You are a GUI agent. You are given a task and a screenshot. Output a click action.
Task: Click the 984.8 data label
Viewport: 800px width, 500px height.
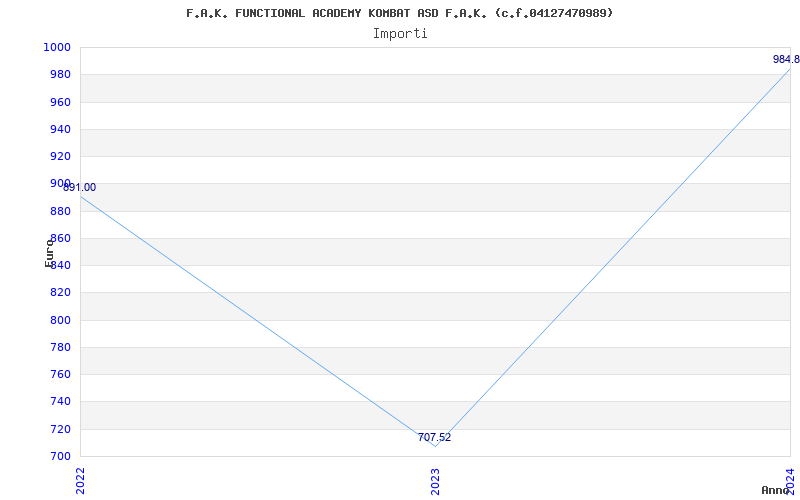click(786, 59)
